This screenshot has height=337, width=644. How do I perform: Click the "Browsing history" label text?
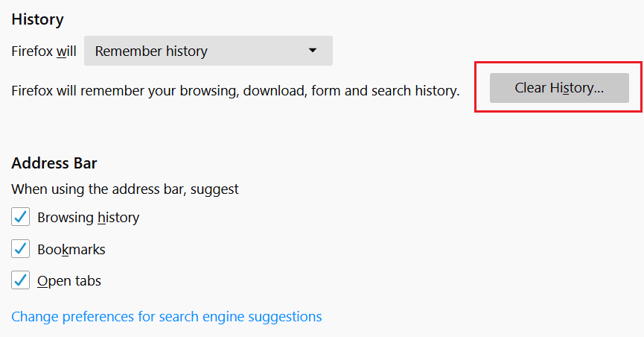click(x=88, y=218)
